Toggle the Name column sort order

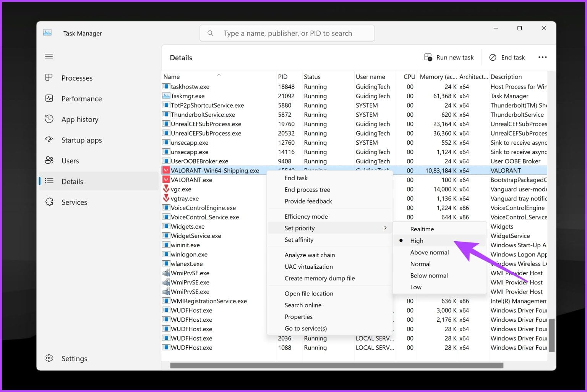click(171, 76)
